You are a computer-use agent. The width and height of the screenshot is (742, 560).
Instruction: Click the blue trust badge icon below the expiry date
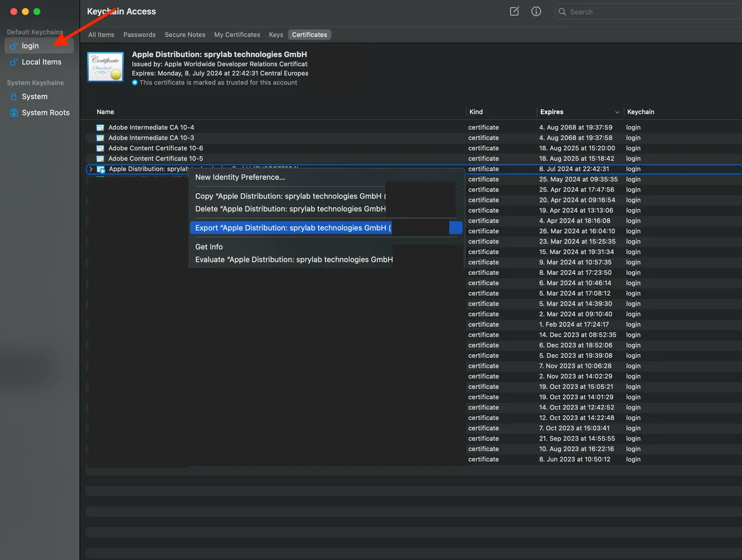pyautogui.click(x=134, y=82)
